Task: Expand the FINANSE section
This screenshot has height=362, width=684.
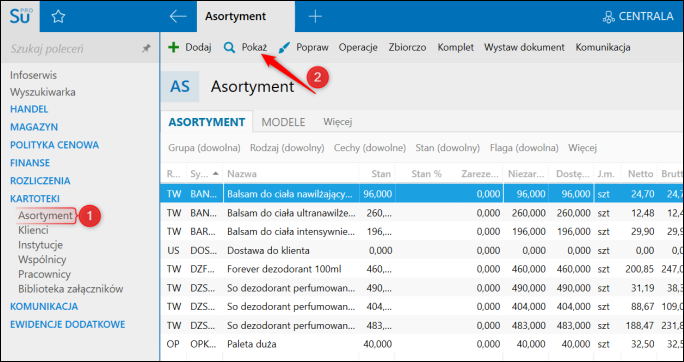Action: (x=30, y=163)
